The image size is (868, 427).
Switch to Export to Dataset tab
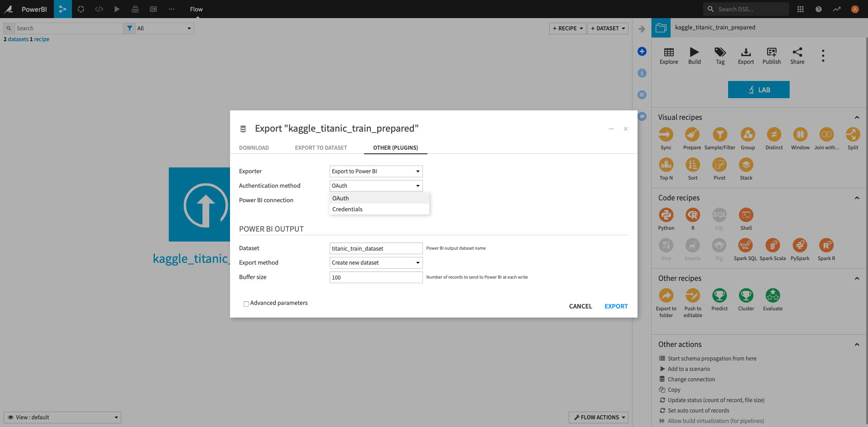(x=321, y=148)
